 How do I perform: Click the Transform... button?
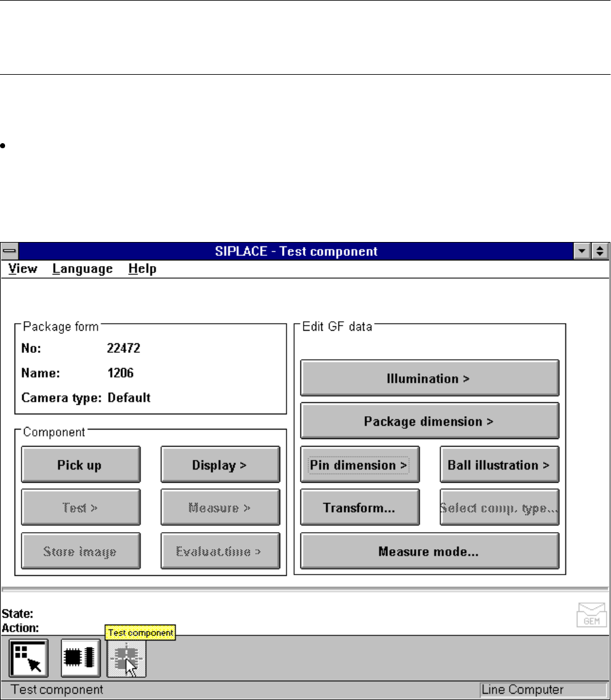click(x=359, y=507)
